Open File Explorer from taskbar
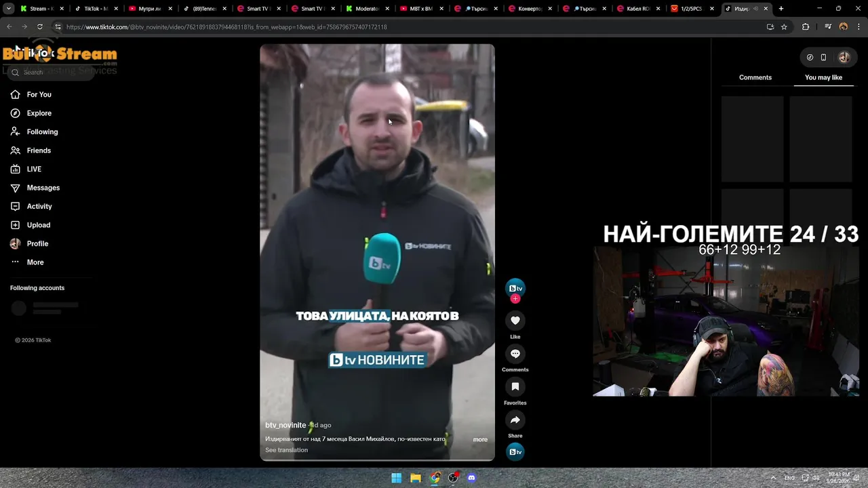Image resolution: width=868 pixels, height=488 pixels. (x=416, y=478)
